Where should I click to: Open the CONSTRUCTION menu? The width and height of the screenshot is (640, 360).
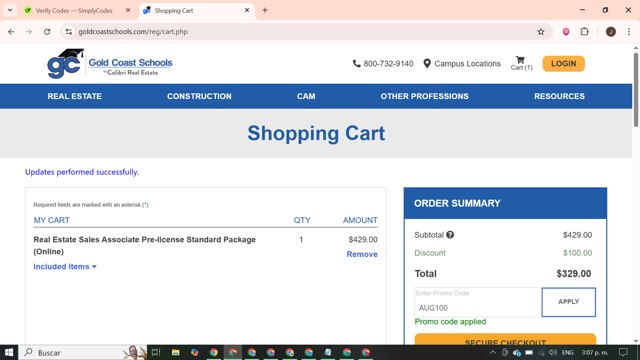pyautogui.click(x=199, y=96)
